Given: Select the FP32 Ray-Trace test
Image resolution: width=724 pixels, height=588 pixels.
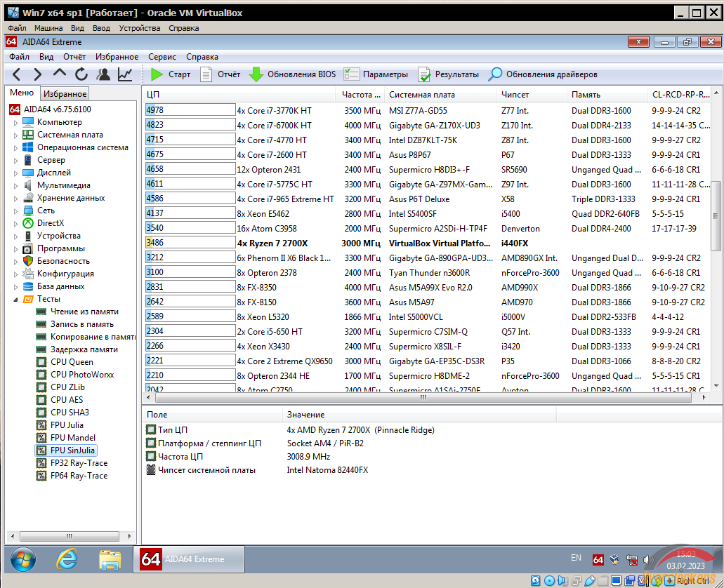Looking at the screenshot, I should pos(79,463).
